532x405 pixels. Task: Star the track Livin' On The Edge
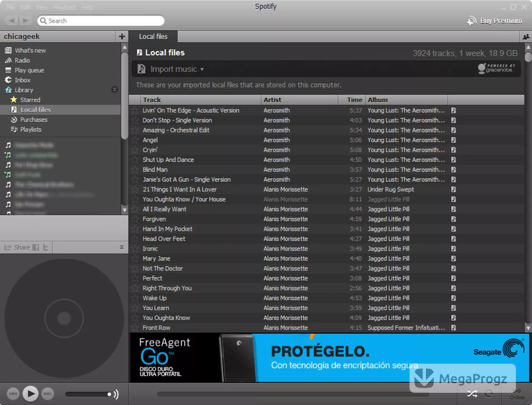point(135,110)
